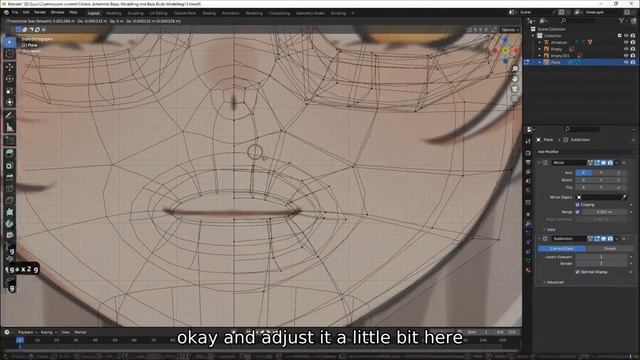Switch to Modeling workspace tab

click(x=113, y=13)
